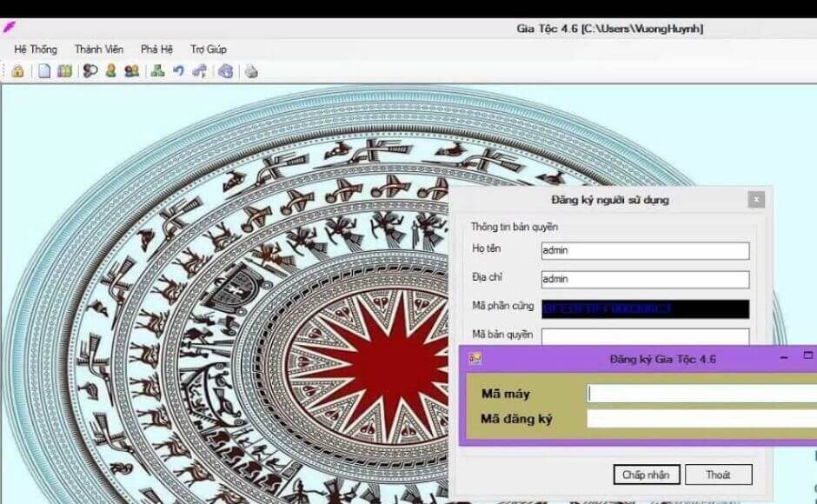The width and height of the screenshot is (817, 504).
Task: Click the Mã máy label
Action: (x=506, y=394)
